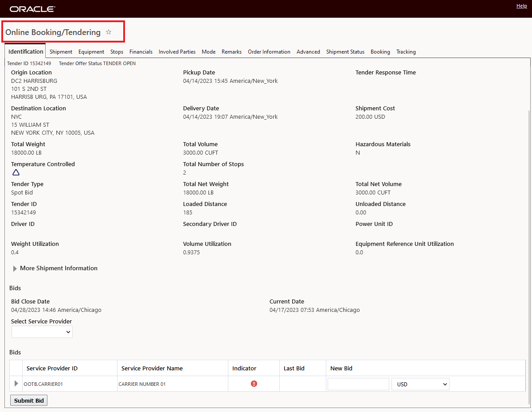
Task: Open the Select Service Provider dropdown
Action: tap(42, 332)
